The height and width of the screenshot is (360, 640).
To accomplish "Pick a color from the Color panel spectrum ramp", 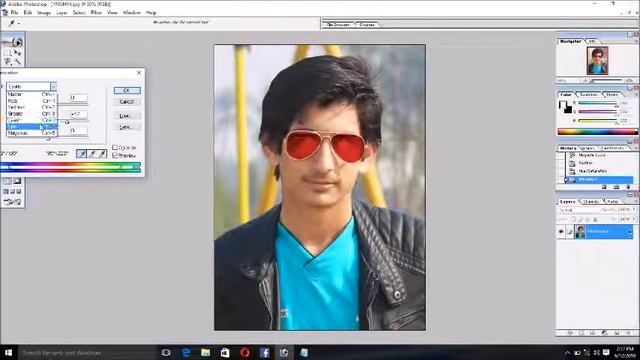I will tap(597, 132).
